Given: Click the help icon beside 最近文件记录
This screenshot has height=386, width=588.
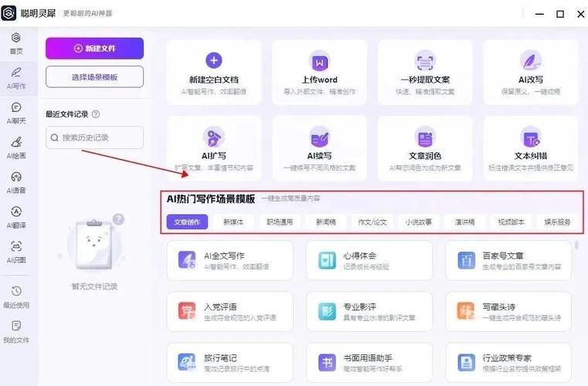Looking at the screenshot, I should click(96, 114).
